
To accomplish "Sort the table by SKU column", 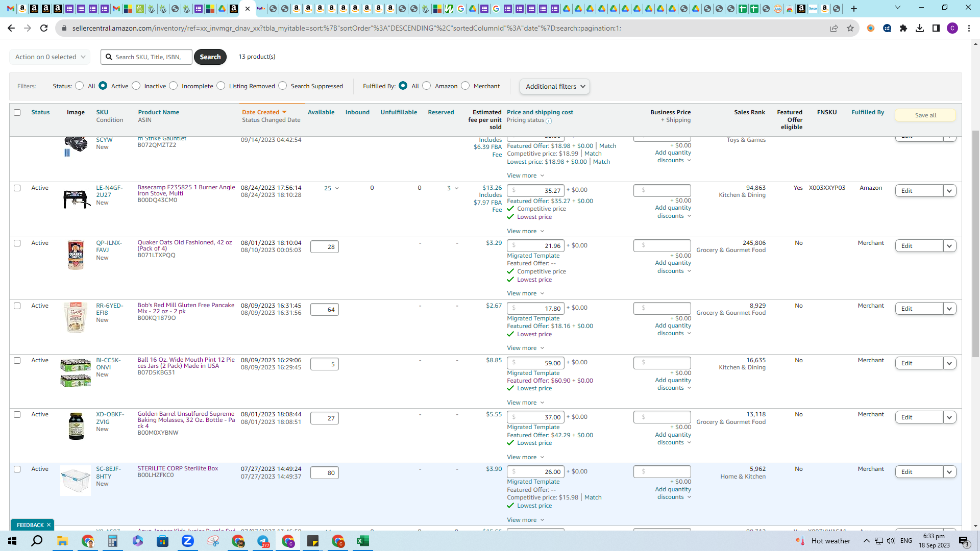I will 102,112.
